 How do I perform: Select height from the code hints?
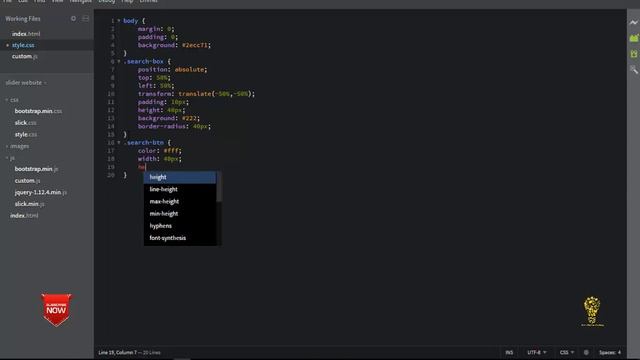[x=180, y=177]
